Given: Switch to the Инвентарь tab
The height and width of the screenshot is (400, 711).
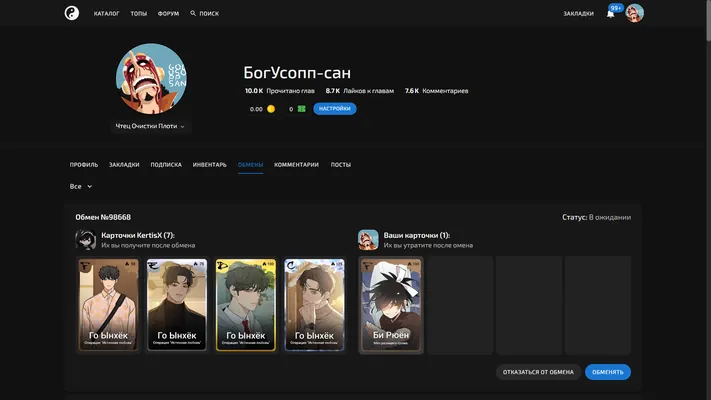Looking at the screenshot, I should (x=209, y=165).
